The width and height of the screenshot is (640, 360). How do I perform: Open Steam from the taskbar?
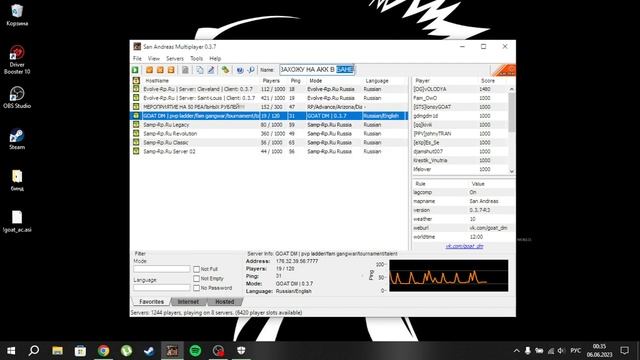pyautogui.click(x=149, y=351)
